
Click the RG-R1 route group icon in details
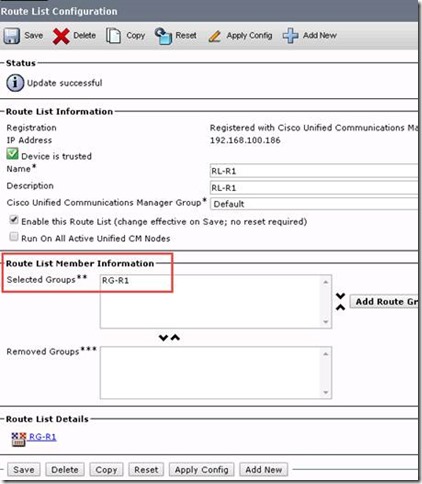click(x=19, y=439)
